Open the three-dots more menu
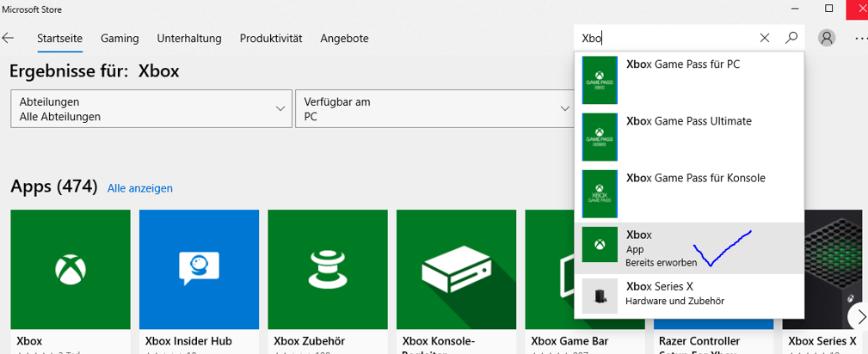Viewport: 868px width, 354px height. point(861,38)
